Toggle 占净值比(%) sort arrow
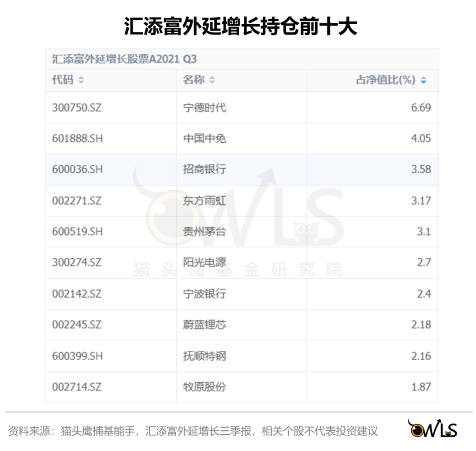The height and width of the screenshot is (451, 476). 424,80
